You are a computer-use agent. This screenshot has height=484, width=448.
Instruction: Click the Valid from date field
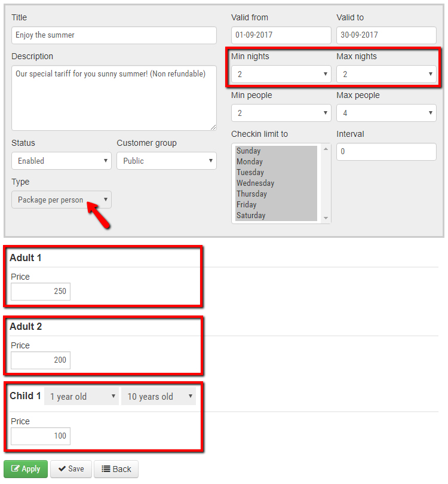click(x=281, y=35)
